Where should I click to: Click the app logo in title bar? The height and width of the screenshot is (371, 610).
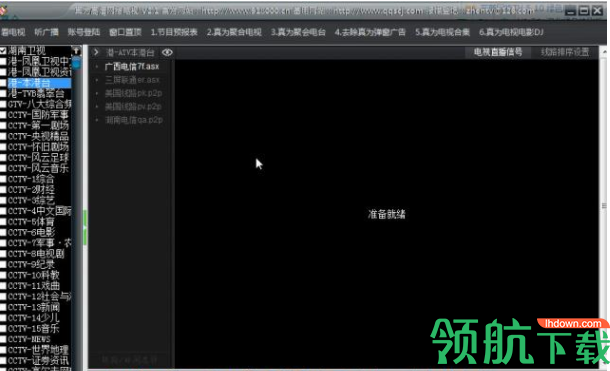(x=3, y=11)
